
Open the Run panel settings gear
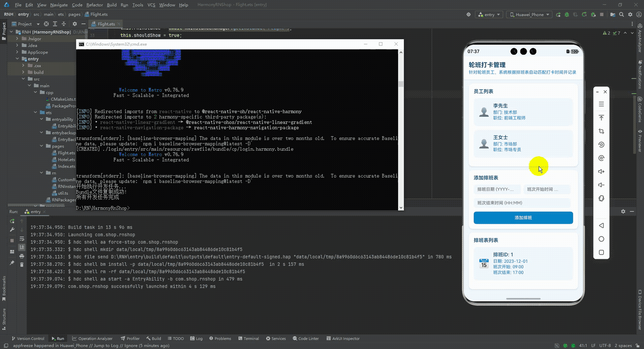pyautogui.click(x=623, y=212)
